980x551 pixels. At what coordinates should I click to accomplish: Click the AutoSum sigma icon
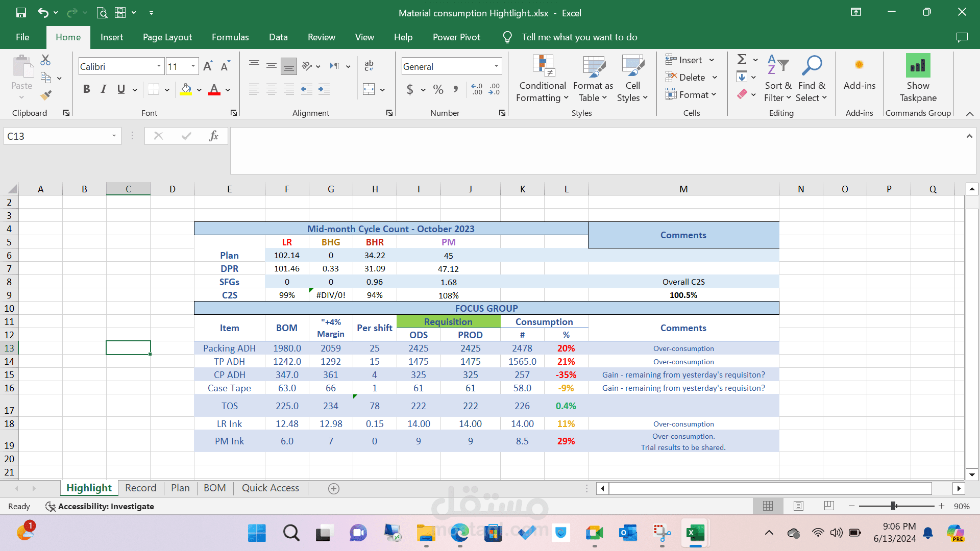click(x=742, y=60)
